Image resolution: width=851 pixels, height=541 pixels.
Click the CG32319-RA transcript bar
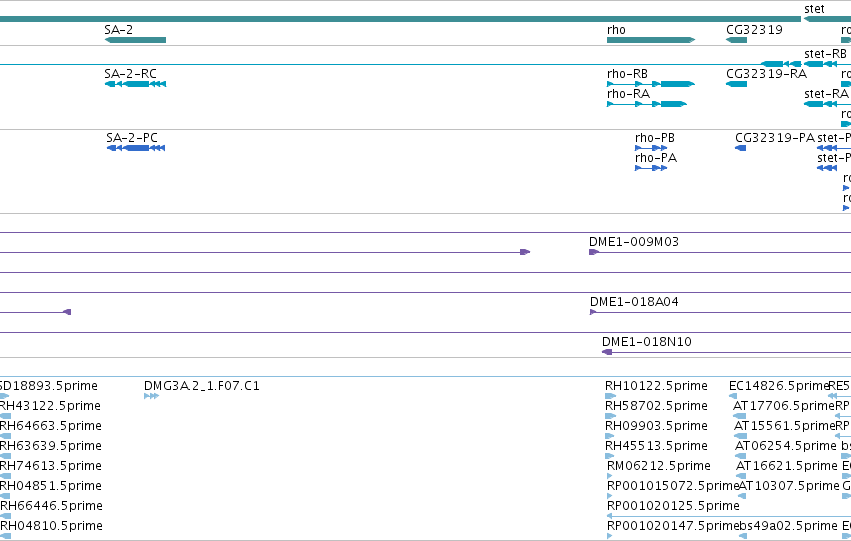pos(736,84)
